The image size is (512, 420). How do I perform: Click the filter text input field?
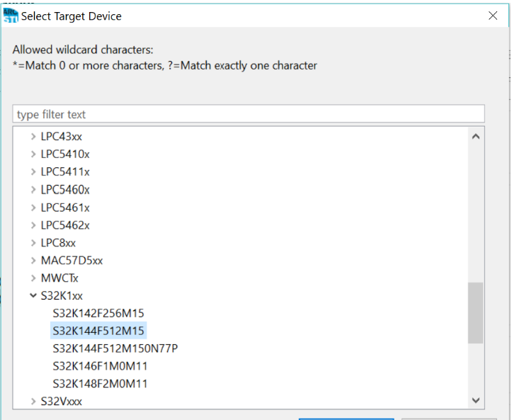pyautogui.click(x=248, y=114)
